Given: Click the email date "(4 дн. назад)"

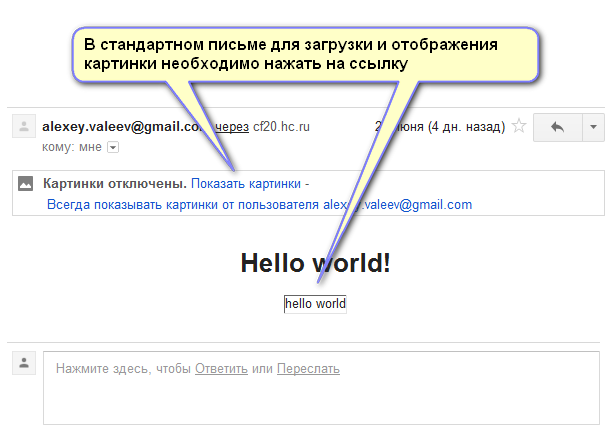Looking at the screenshot, I should (465, 127).
